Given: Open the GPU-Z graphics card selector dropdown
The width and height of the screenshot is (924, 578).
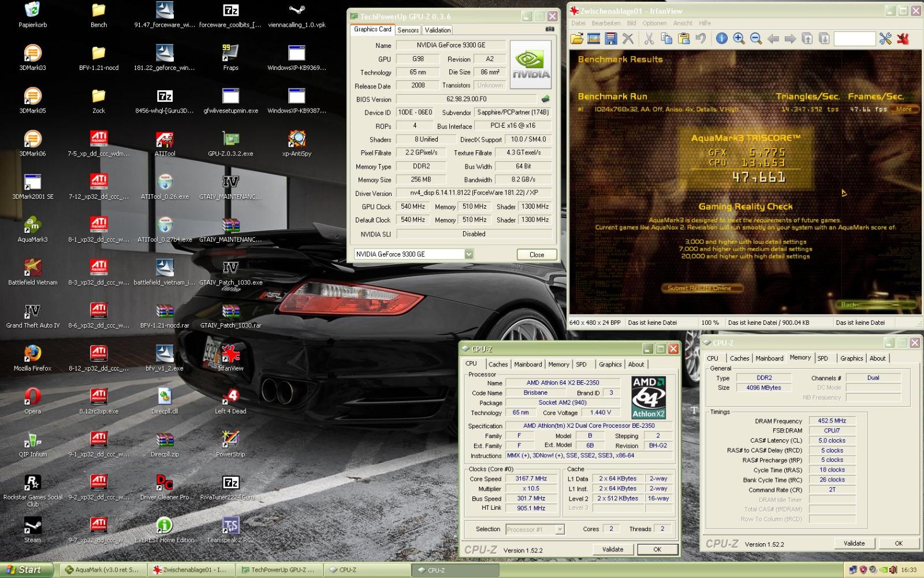Looking at the screenshot, I should click(x=469, y=254).
